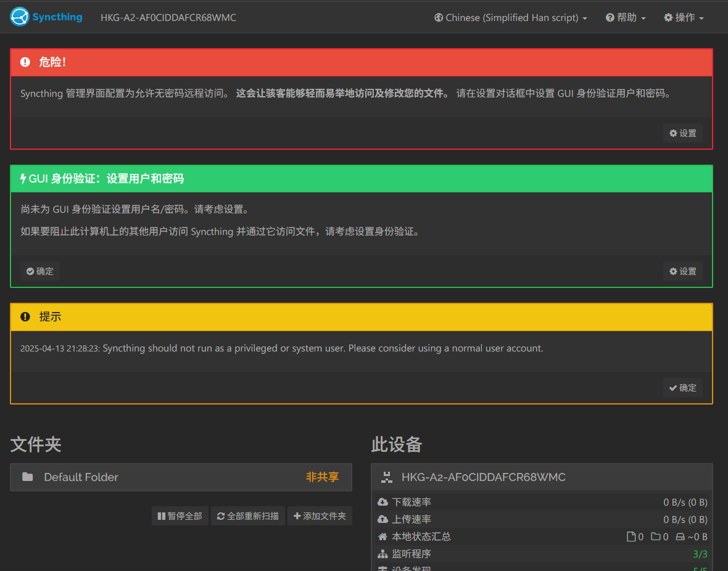Click the download rate 下载速率 icon

(383, 502)
